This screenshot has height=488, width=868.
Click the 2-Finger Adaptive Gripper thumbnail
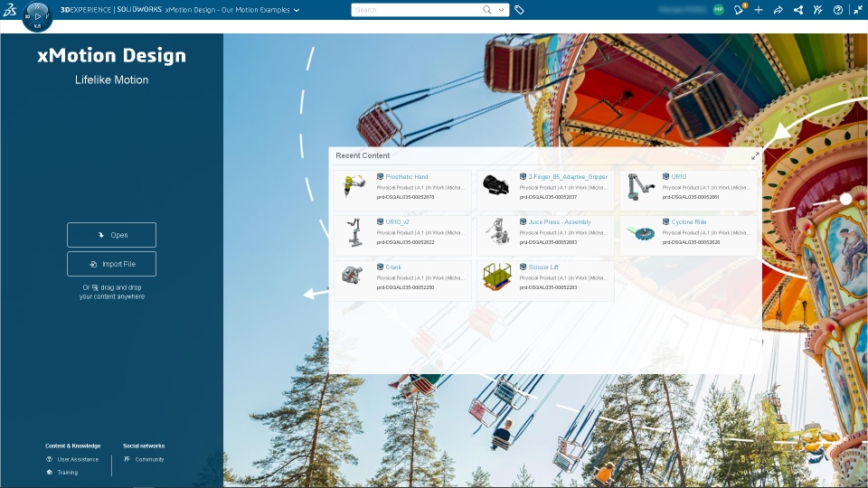(x=495, y=184)
